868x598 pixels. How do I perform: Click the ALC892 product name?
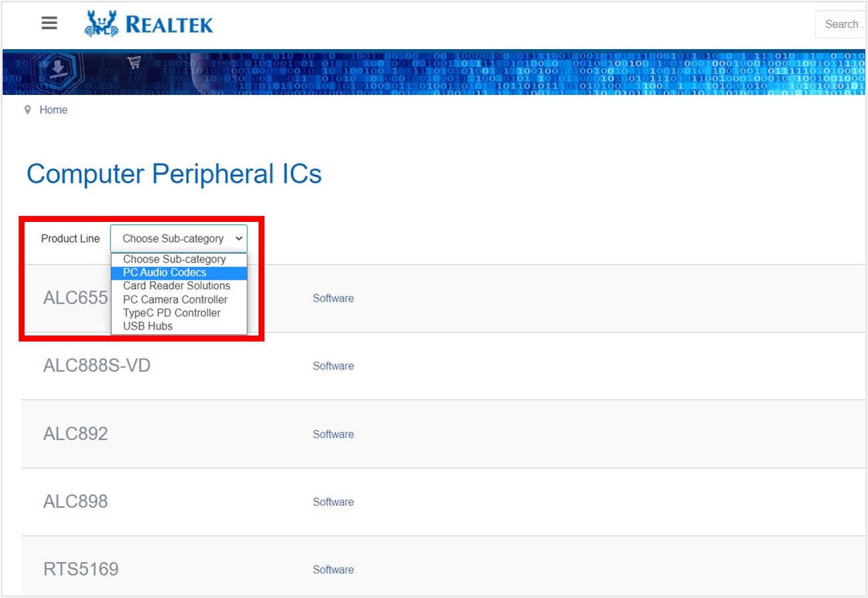point(76,434)
